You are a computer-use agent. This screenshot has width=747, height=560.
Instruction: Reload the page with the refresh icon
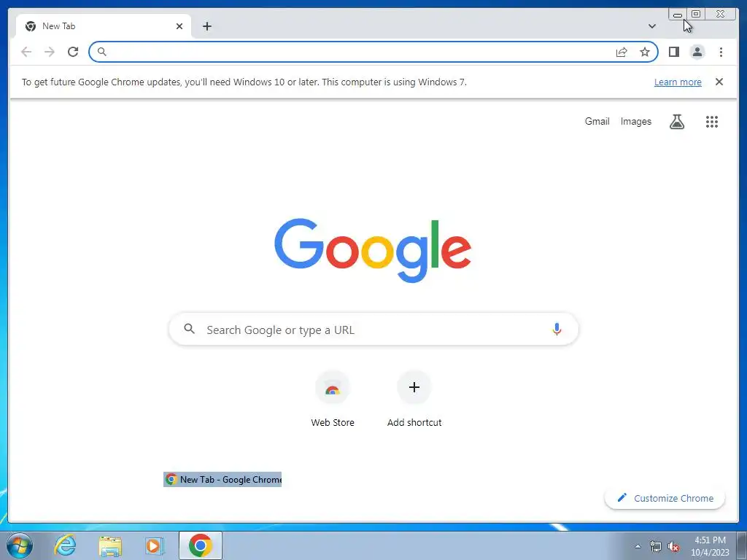tap(73, 52)
